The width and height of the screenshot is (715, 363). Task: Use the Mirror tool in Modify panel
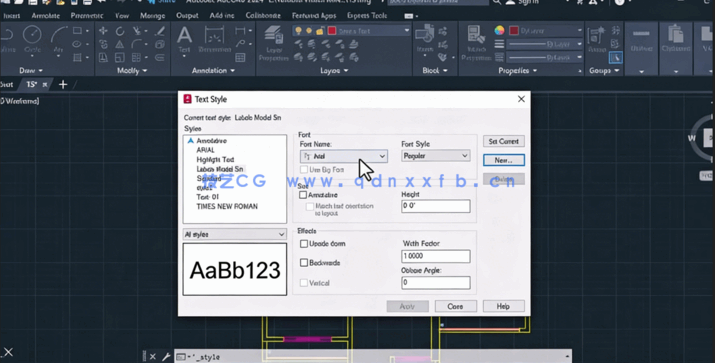pyautogui.click(x=120, y=44)
